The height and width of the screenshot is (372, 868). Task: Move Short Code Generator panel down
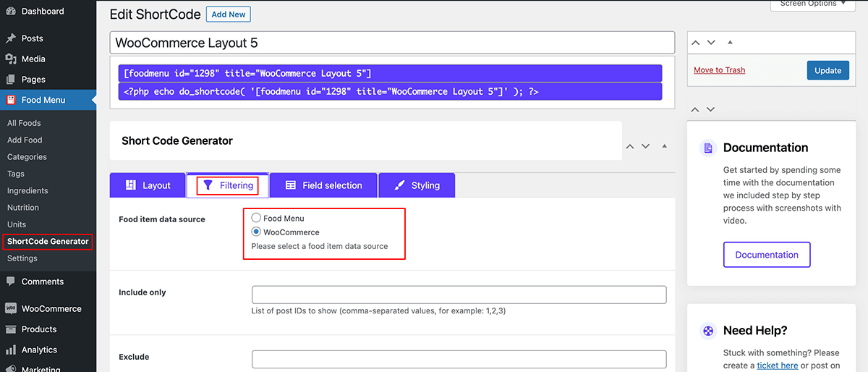(x=646, y=146)
